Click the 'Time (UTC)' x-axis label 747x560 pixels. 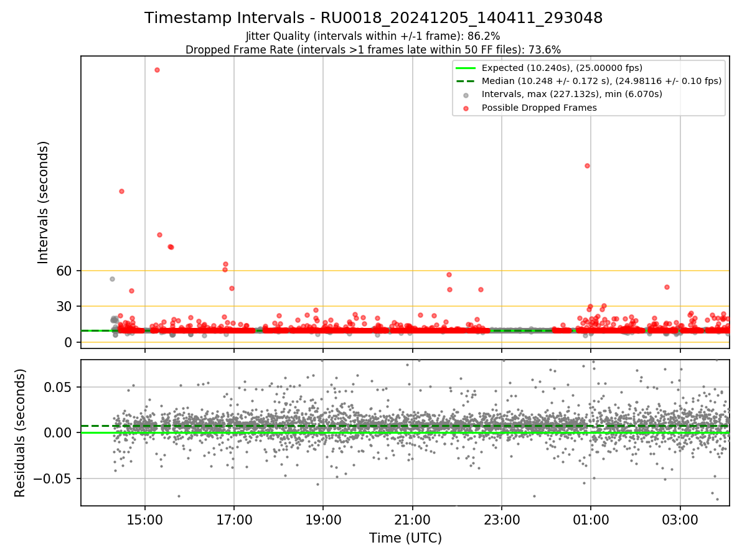(405, 538)
